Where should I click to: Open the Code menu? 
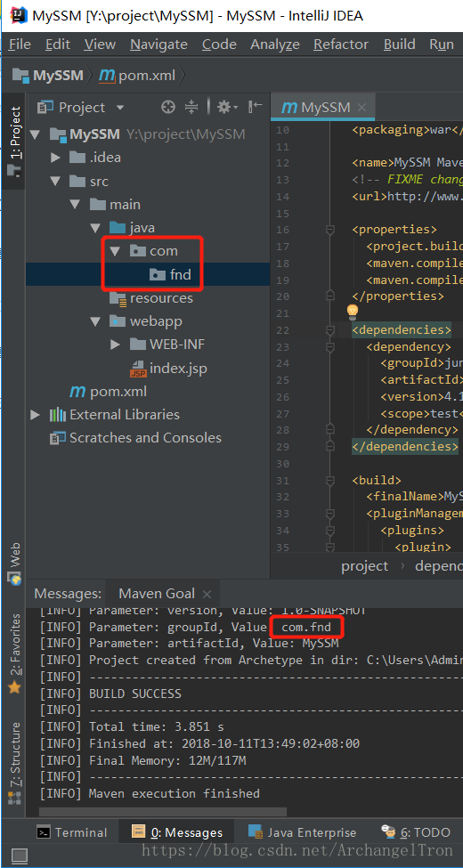click(x=219, y=45)
